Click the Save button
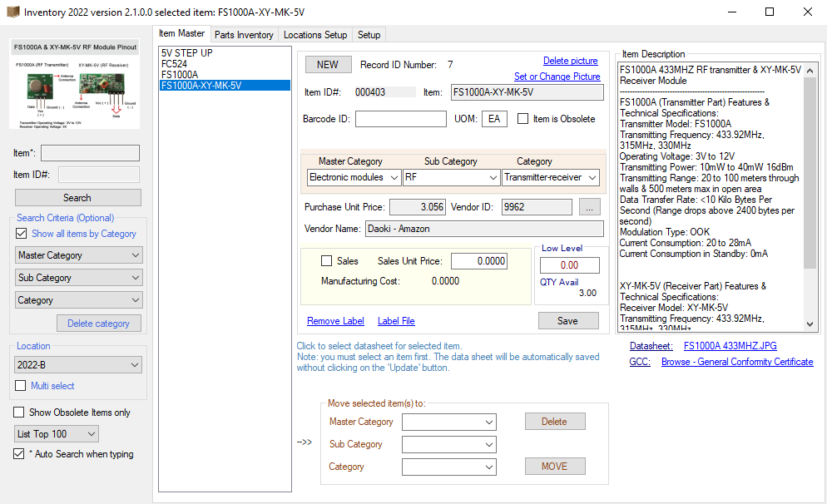 [x=567, y=321]
